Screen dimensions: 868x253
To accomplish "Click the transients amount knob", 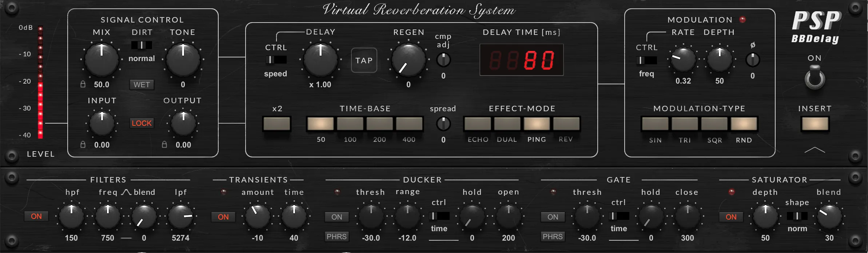I will pyautogui.click(x=258, y=216).
